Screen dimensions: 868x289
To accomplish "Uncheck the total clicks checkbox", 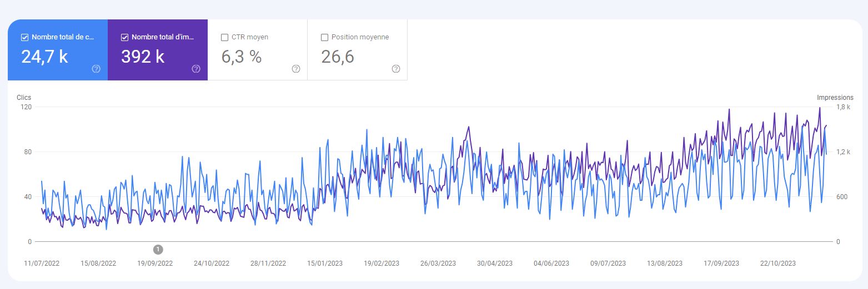I will coord(24,38).
